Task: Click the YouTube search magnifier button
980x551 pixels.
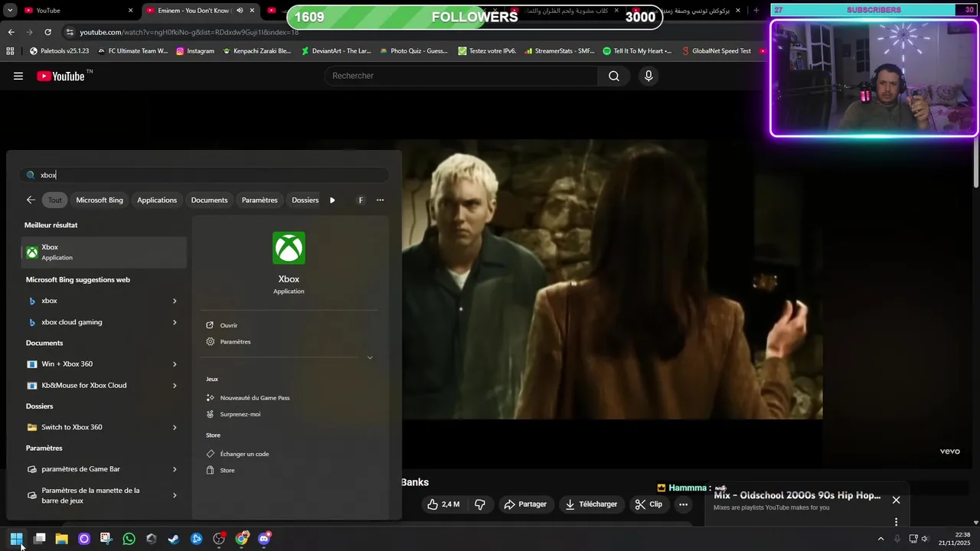Action: (614, 76)
